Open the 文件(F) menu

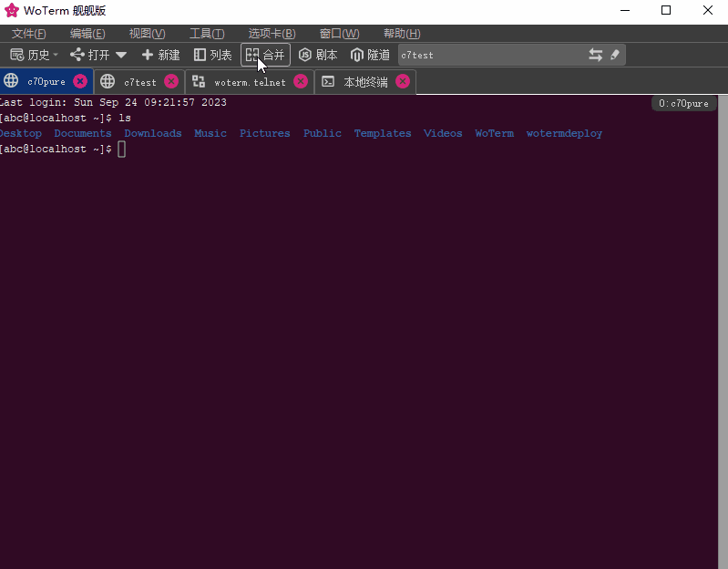[29, 34]
